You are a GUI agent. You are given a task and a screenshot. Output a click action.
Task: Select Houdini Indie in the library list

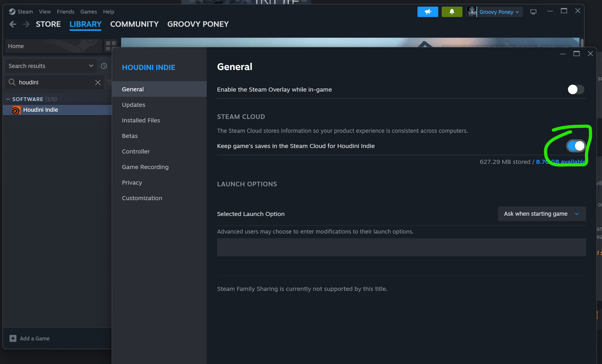[57, 110]
